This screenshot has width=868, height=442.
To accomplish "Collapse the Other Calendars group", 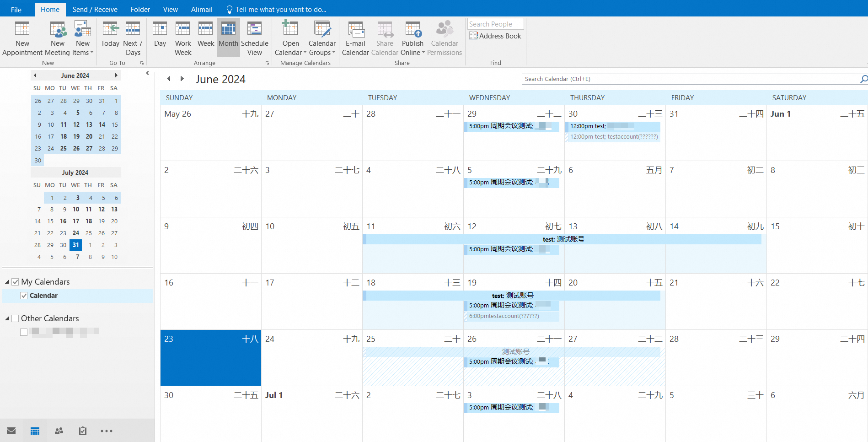I will (7, 318).
